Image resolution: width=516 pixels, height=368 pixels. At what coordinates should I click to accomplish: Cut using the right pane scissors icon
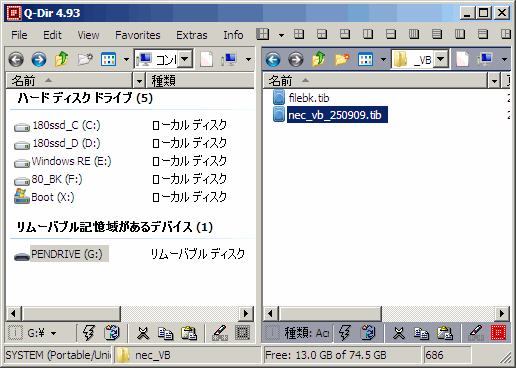(x=399, y=333)
